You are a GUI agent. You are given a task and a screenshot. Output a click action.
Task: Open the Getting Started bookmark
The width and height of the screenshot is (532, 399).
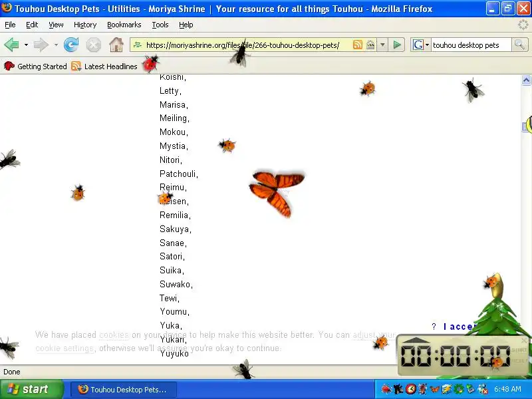(35, 66)
